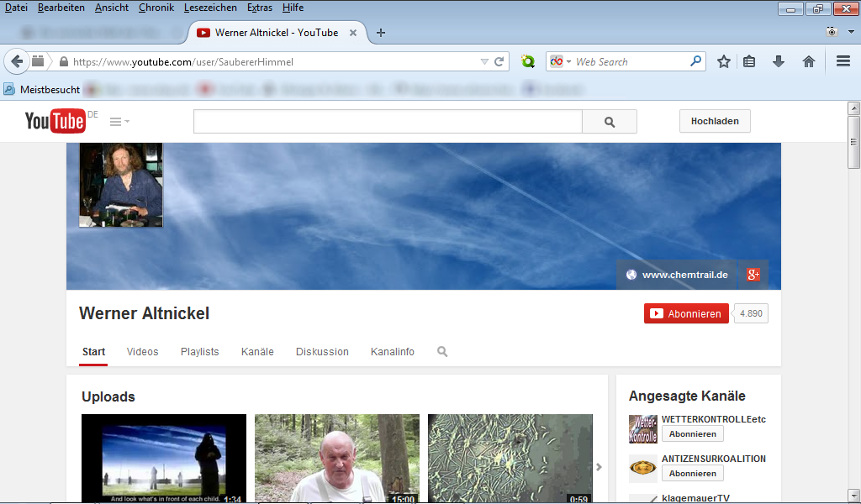The height and width of the screenshot is (504, 861).
Task: Click the Web Search magnifier icon
Action: click(695, 60)
